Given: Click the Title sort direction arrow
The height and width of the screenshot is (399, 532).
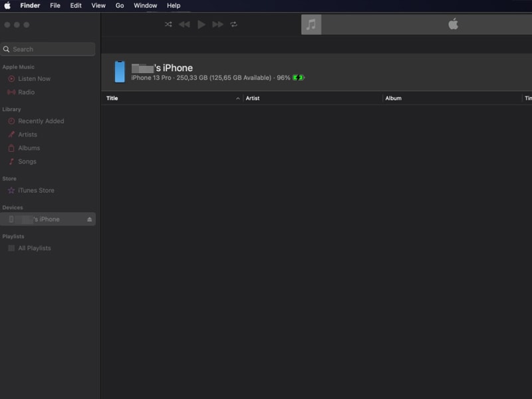Looking at the screenshot, I should pos(238,98).
